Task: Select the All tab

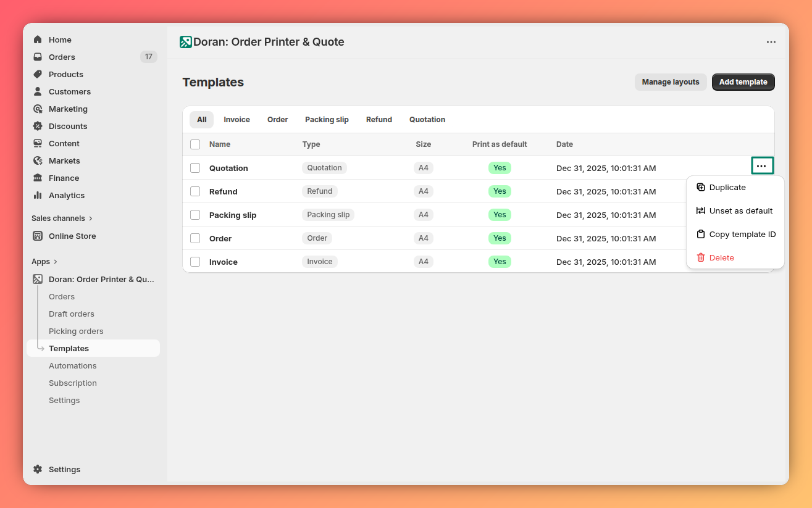Action: click(202, 120)
